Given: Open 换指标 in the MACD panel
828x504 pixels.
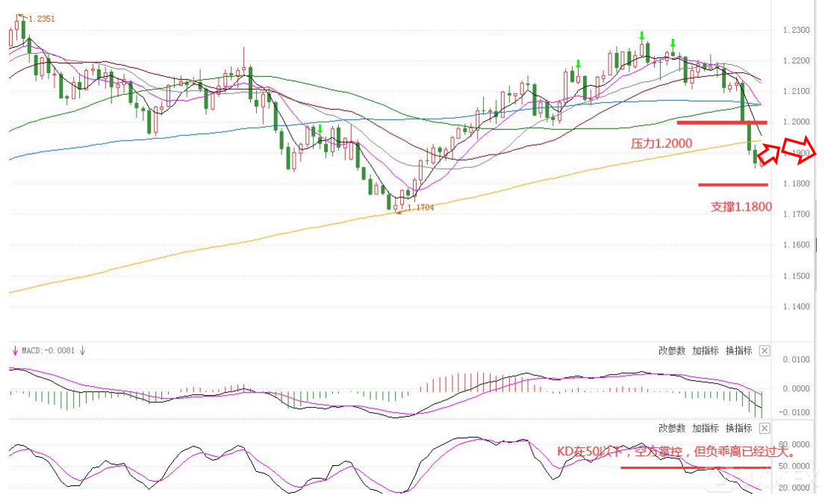Looking at the screenshot, I should (x=738, y=351).
